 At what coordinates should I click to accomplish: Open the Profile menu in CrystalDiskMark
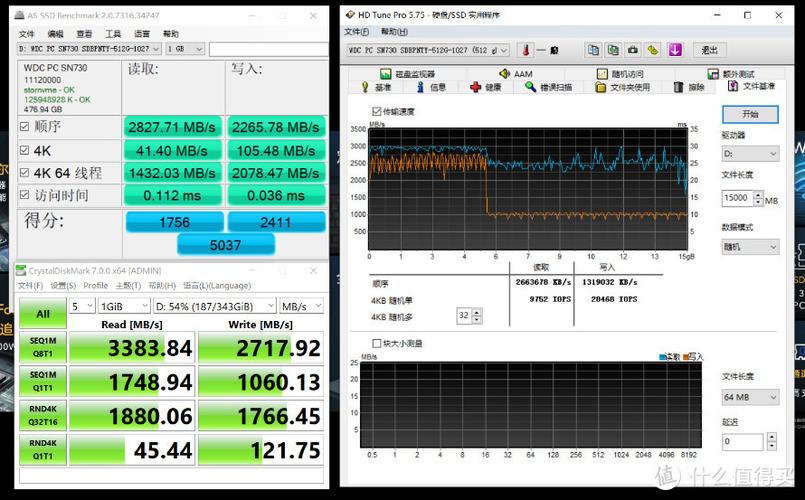pyautogui.click(x=95, y=285)
